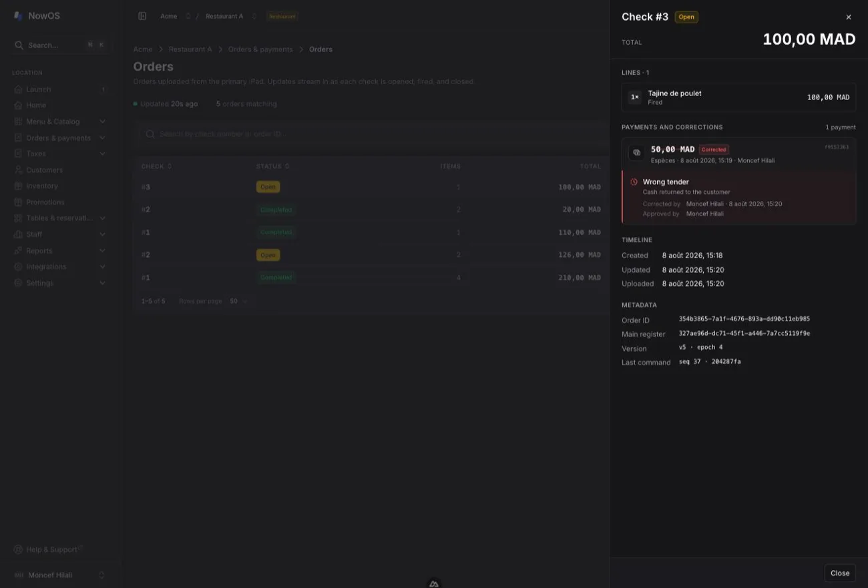Click the Help & Support icon
This screenshot has height=588, width=868.
click(18, 549)
